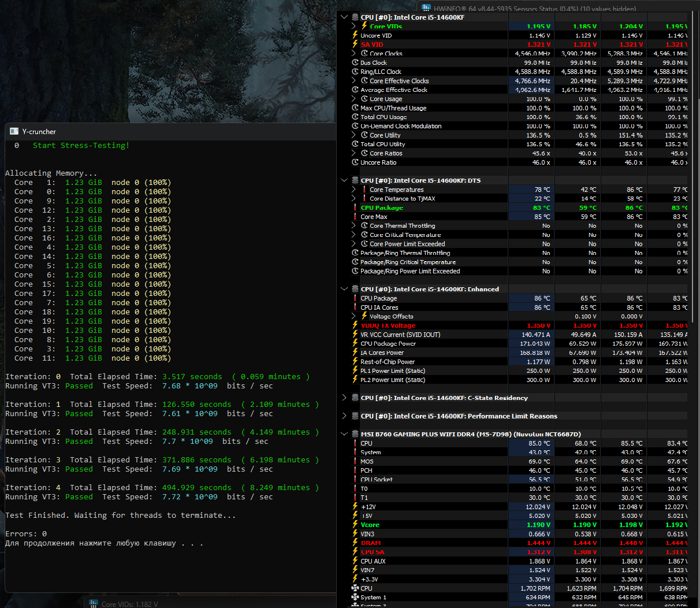Click the fan icon beside System 1
This screenshot has height=608, width=700.
coord(355,597)
